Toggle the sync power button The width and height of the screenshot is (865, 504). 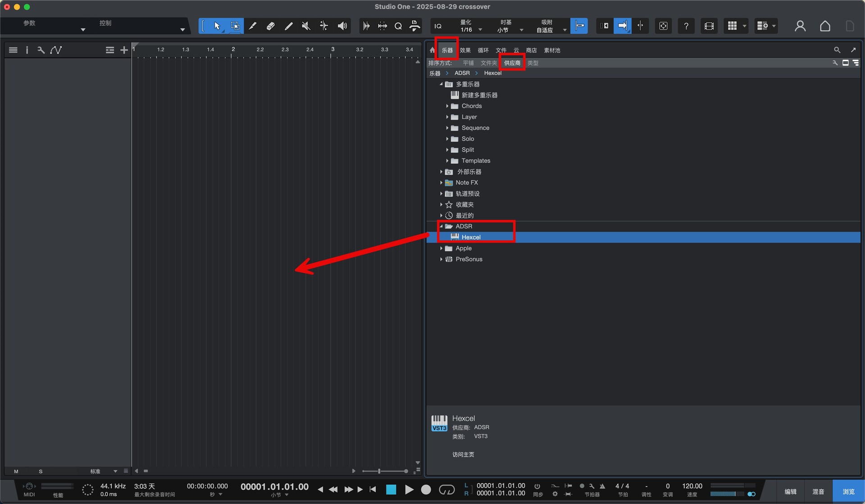[537, 486]
